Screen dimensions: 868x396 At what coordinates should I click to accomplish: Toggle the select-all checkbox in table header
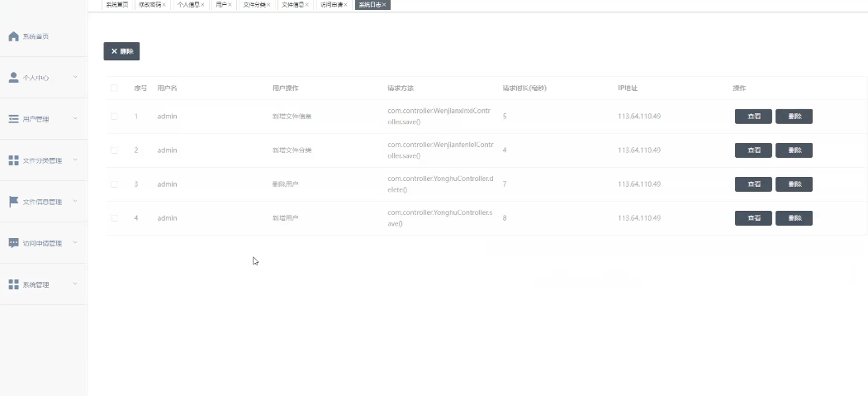click(x=114, y=88)
